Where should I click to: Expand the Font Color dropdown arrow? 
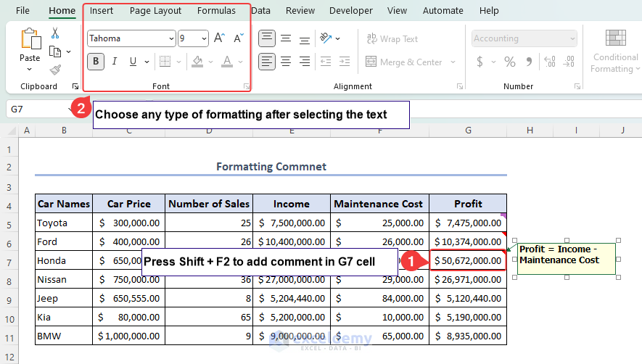click(x=240, y=62)
